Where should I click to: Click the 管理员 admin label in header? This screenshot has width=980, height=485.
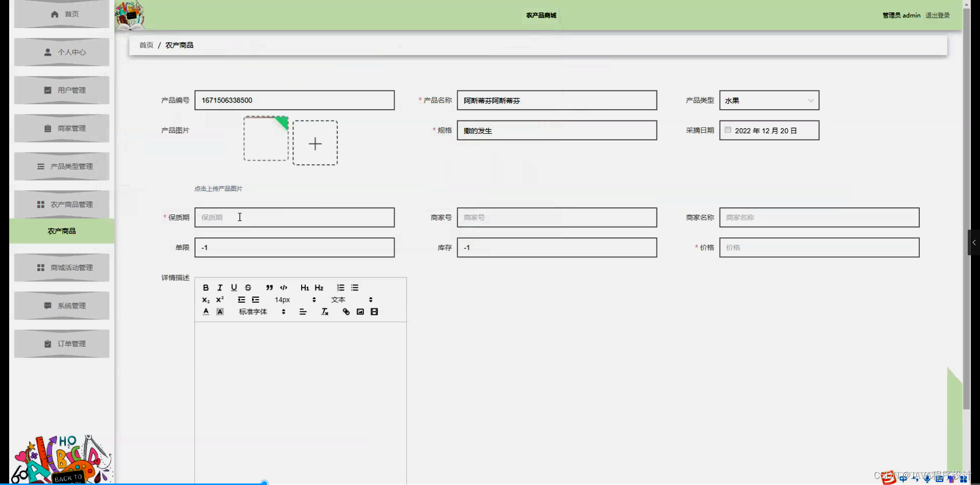901,15
